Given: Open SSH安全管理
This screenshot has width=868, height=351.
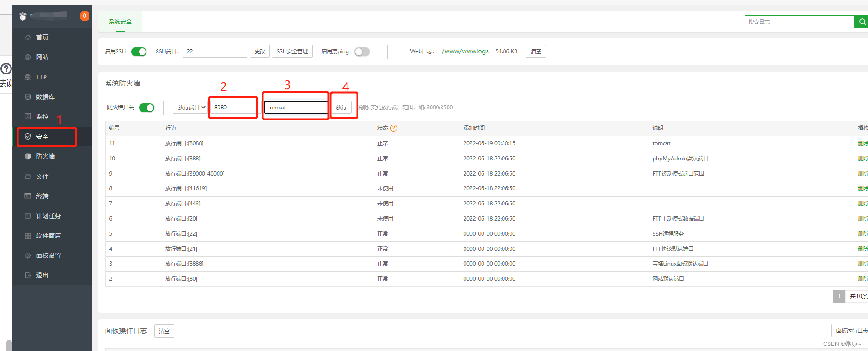Looking at the screenshot, I should pos(292,51).
